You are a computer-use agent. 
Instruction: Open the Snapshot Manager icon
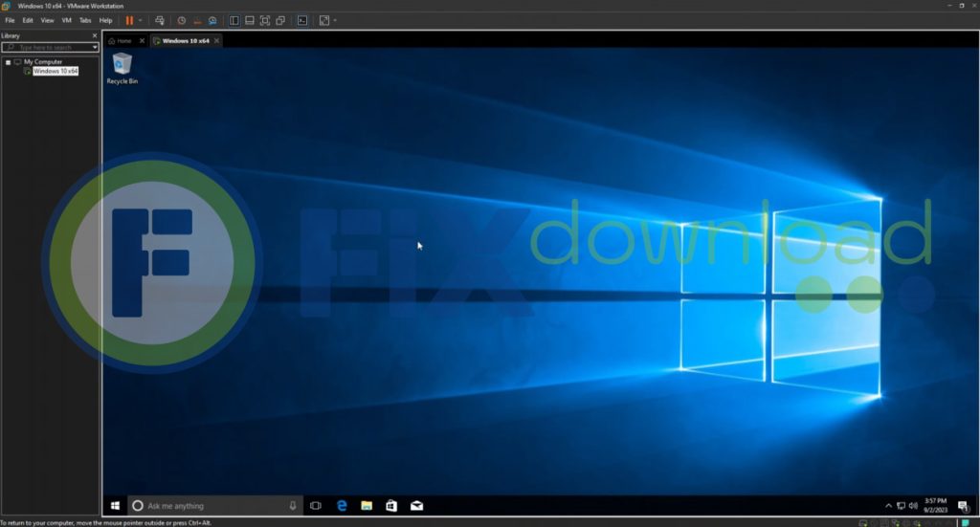(212, 20)
